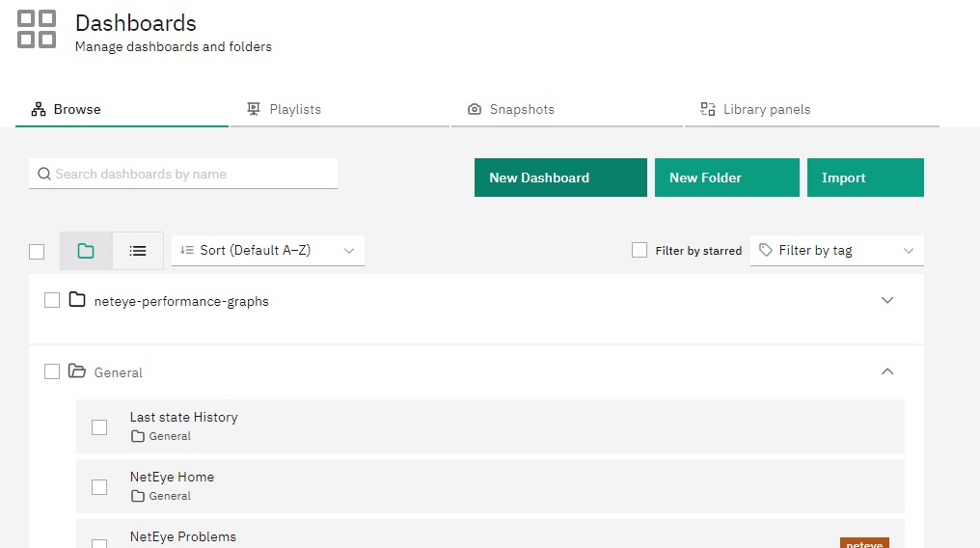Image resolution: width=980 pixels, height=548 pixels.
Task: Select the NetEye Problems checkbox
Action: pos(99,543)
